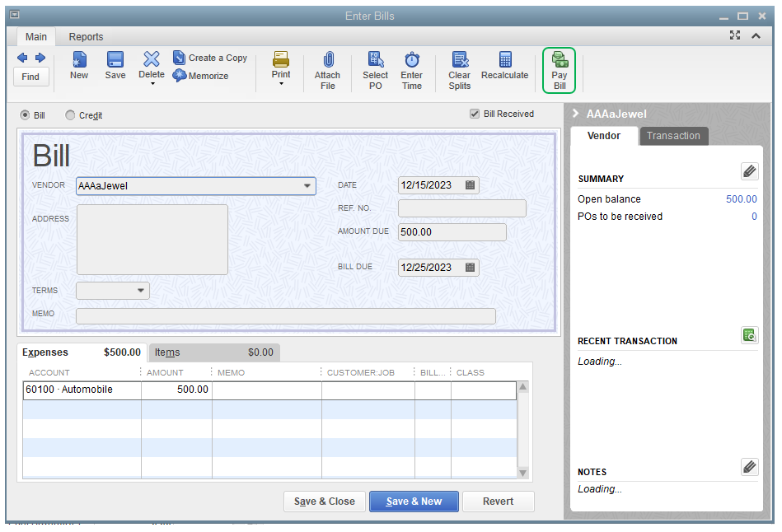Open Recent Transaction report icon

pyautogui.click(x=750, y=335)
